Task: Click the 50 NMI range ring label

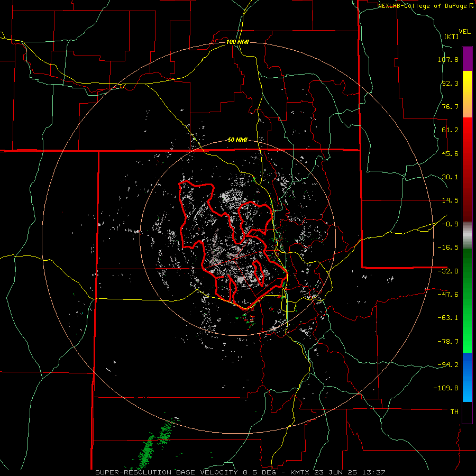Action: pyautogui.click(x=237, y=140)
